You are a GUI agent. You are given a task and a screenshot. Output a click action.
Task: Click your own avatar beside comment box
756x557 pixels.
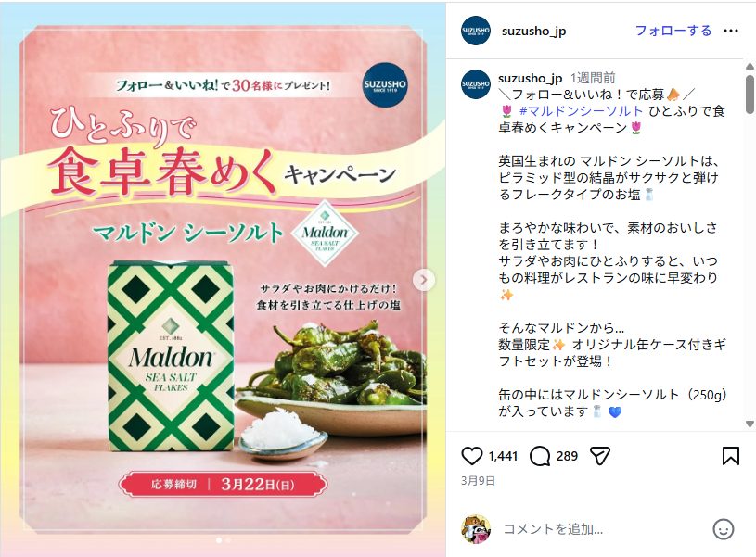[x=475, y=529]
